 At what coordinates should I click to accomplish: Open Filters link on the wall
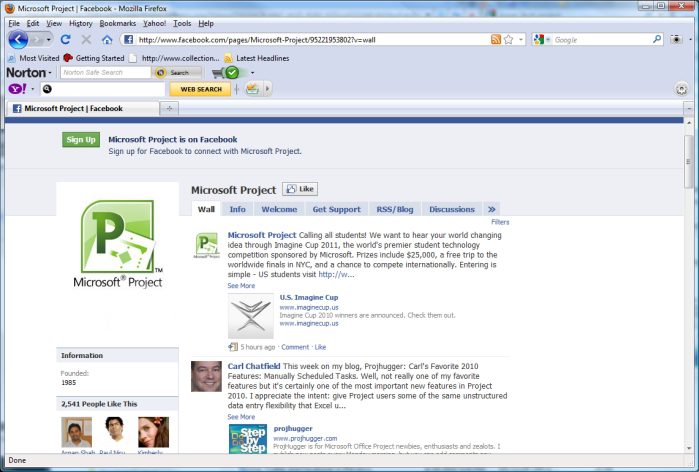500,222
